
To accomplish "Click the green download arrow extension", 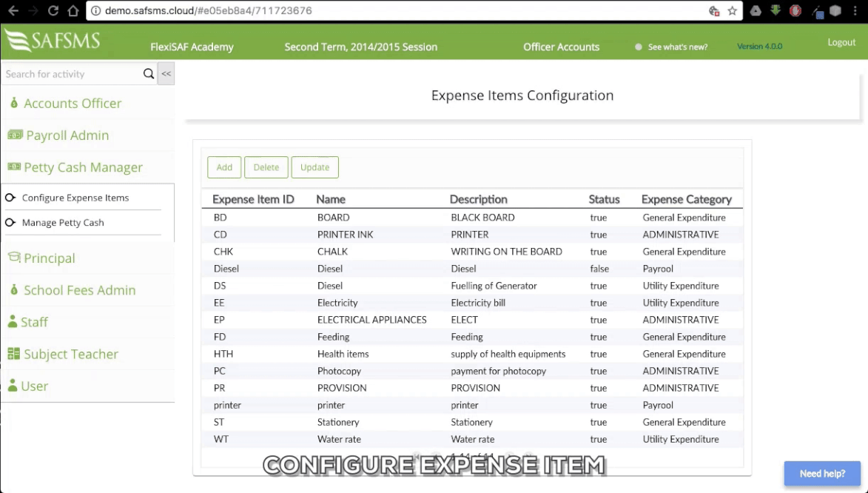I will (775, 10).
